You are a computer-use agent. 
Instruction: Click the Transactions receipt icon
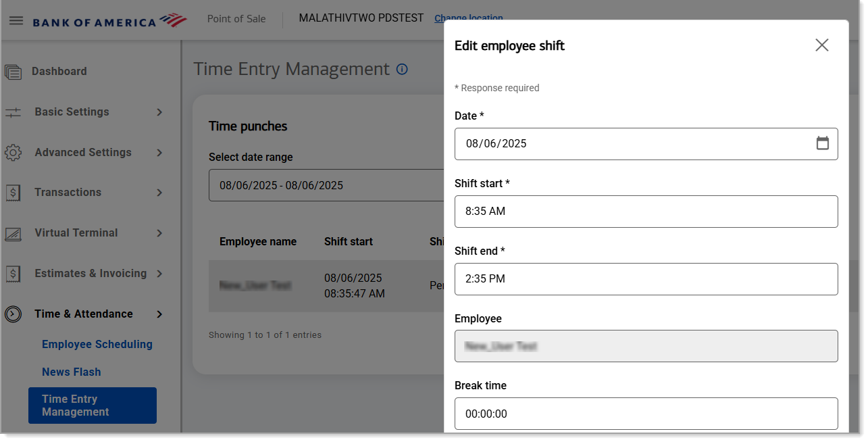(13, 193)
